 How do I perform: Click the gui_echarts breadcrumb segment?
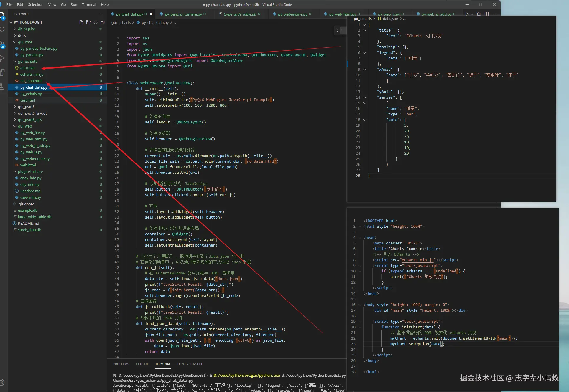tap(121, 22)
